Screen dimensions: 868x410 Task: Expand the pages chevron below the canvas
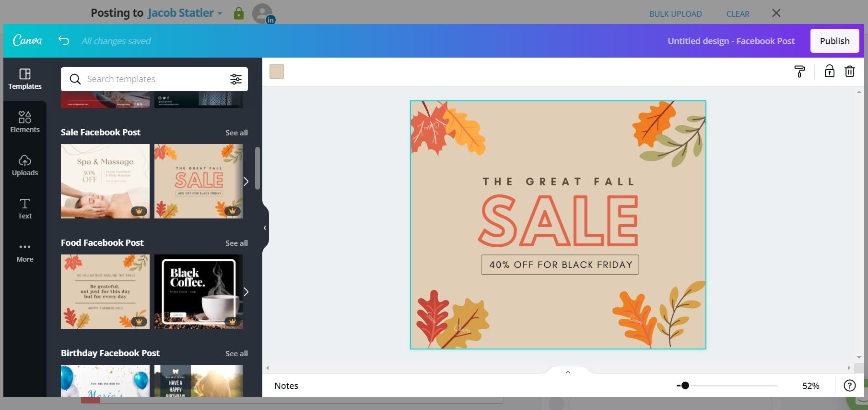568,372
